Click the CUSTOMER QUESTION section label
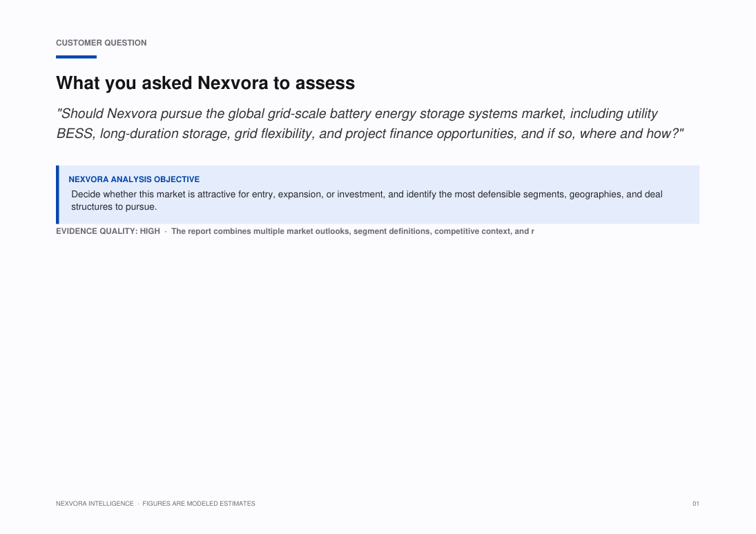756x534 pixels. point(101,43)
